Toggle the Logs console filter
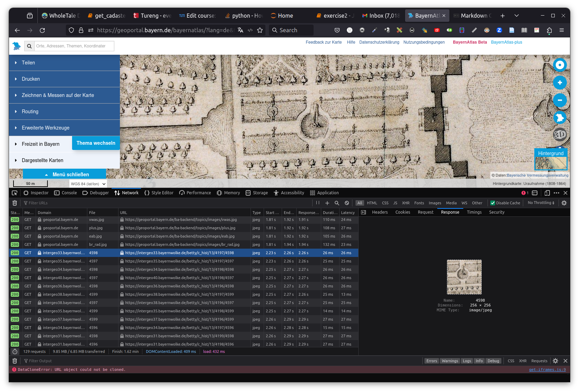Screen dimensions: 579x392 467,361
